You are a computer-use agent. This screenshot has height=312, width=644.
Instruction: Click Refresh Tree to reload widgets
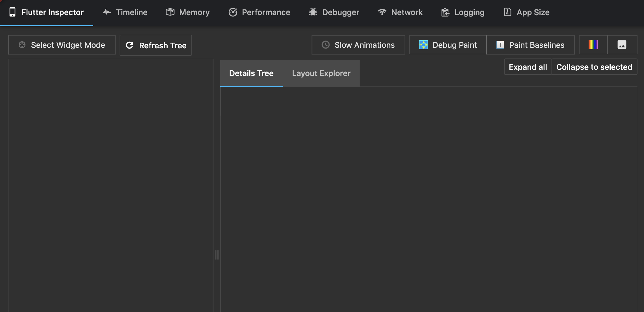155,45
